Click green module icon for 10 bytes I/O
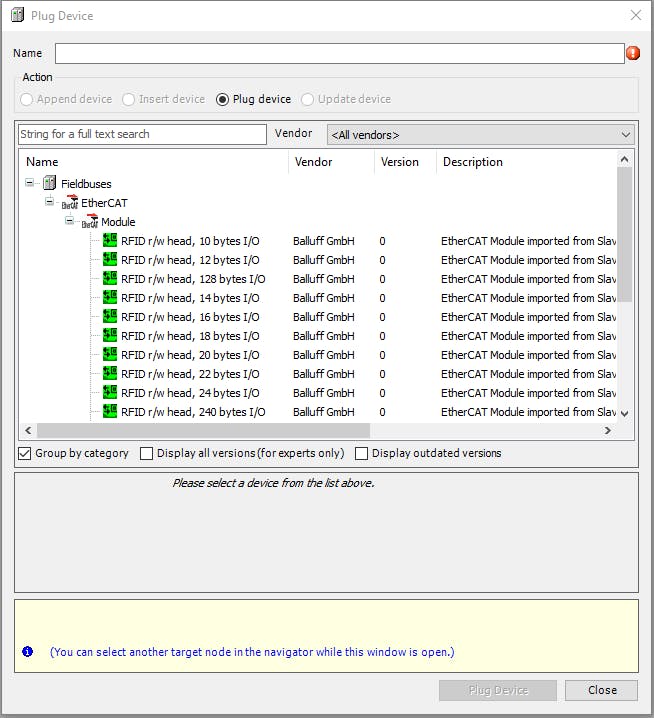This screenshot has height=718, width=654. pos(110,240)
